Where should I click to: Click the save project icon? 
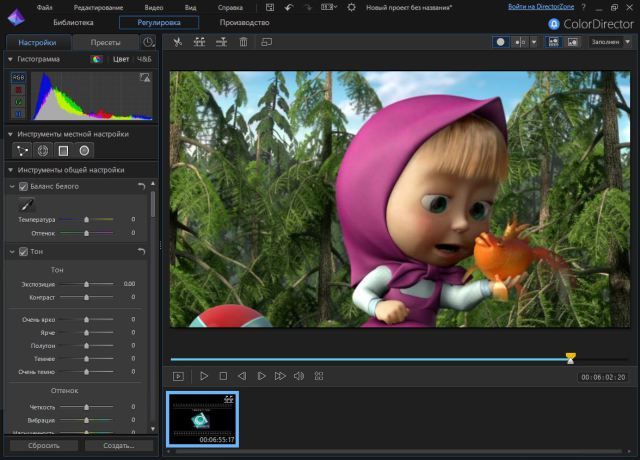(270, 7)
